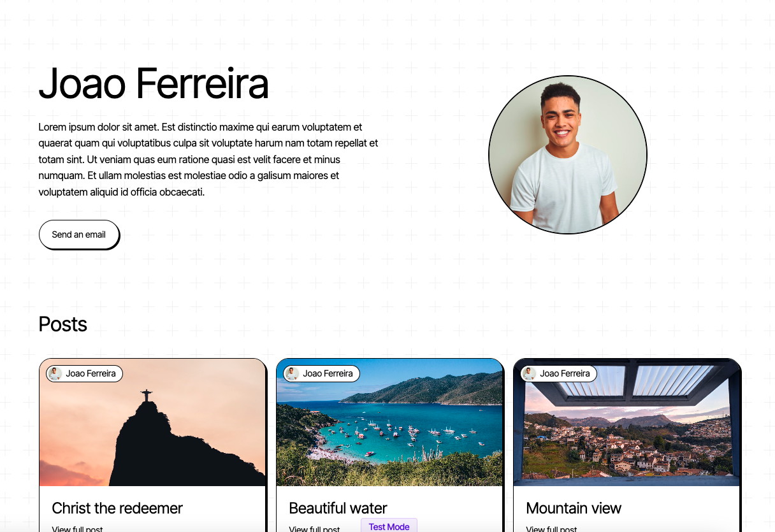View full post under Mountain view
Viewport: 775px width, 532px height.
click(551, 529)
